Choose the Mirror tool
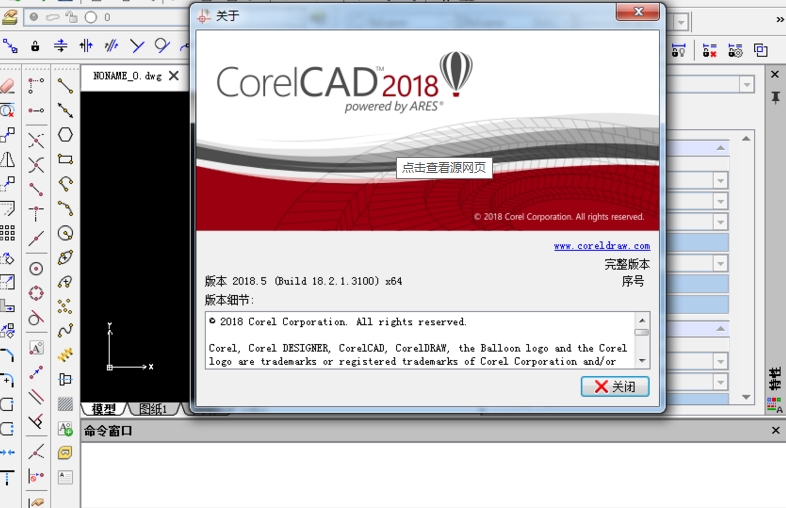786x508 pixels. (x=8, y=159)
